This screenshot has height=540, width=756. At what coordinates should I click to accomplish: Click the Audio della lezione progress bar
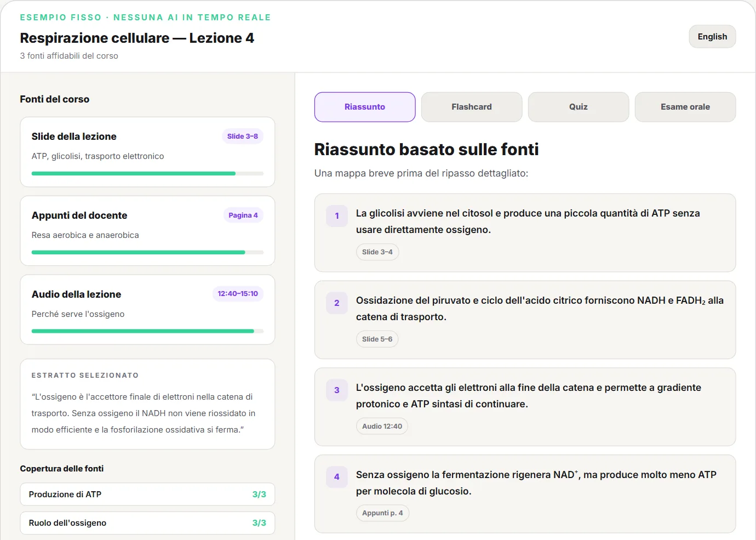pyautogui.click(x=147, y=331)
